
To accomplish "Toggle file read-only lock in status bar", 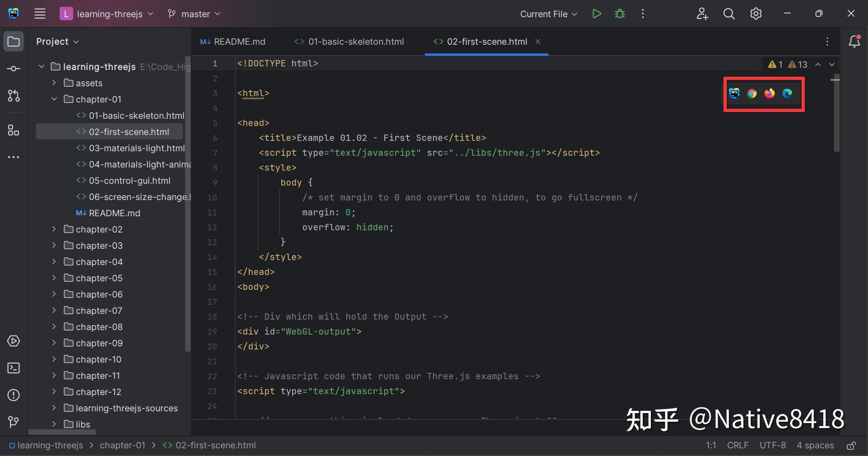I will click(x=852, y=446).
